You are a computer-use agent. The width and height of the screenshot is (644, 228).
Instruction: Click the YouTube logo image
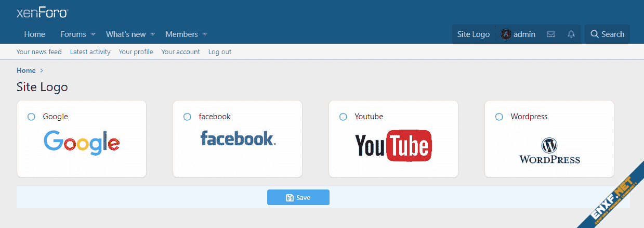point(393,145)
